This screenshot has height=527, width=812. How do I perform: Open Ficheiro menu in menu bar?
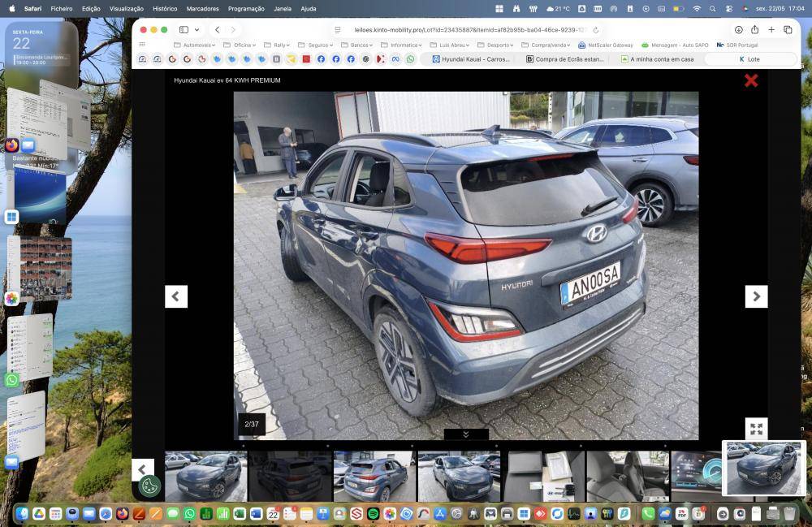62,9
